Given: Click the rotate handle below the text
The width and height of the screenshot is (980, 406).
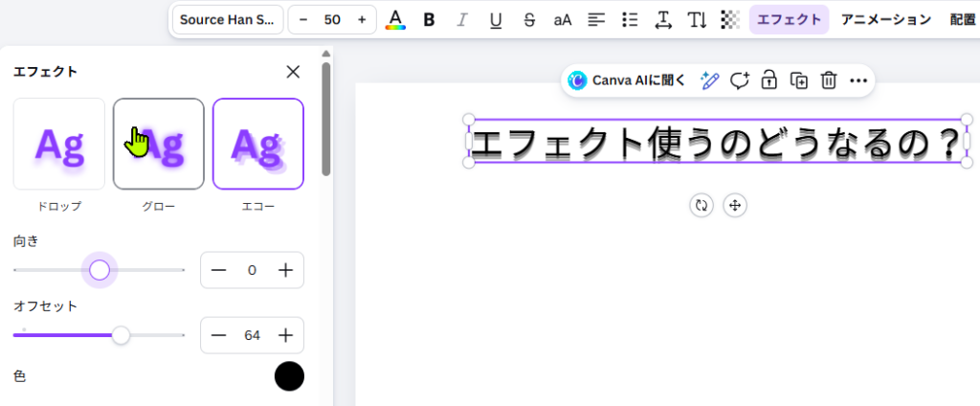Looking at the screenshot, I should 702,205.
